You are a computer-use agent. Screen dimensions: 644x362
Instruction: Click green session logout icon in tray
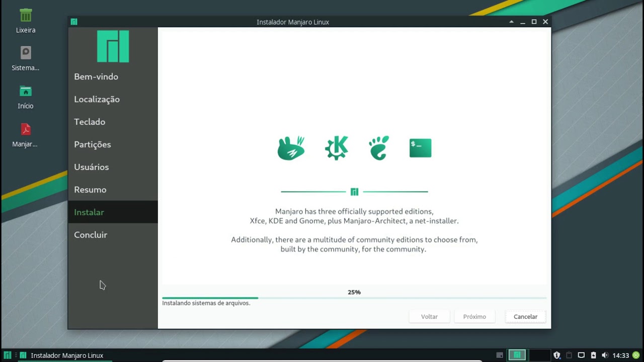click(x=636, y=355)
